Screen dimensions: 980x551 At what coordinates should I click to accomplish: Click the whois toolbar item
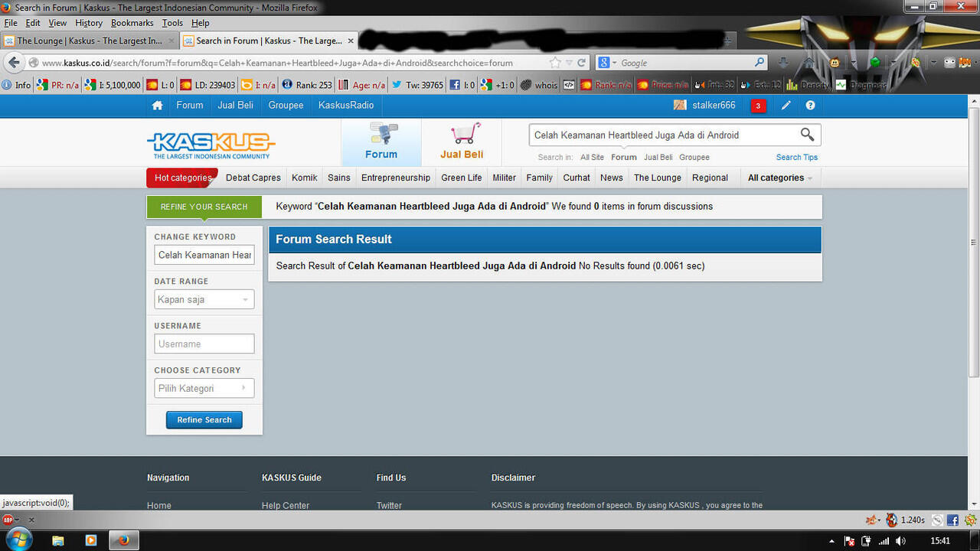539,85
